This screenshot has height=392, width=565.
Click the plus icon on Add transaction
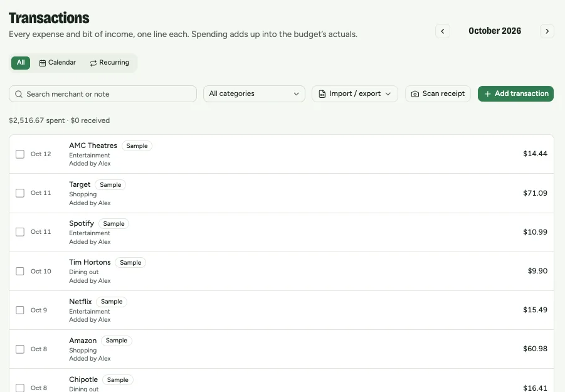[x=487, y=94]
